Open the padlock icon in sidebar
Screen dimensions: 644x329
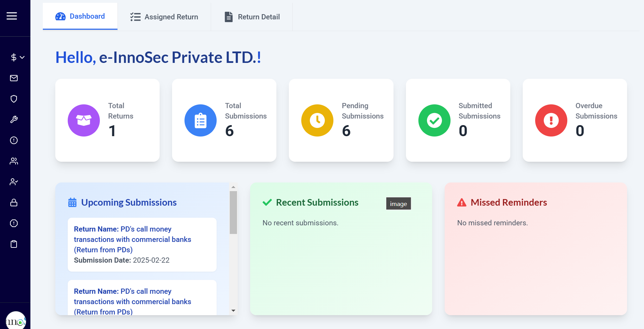(x=14, y=203)
